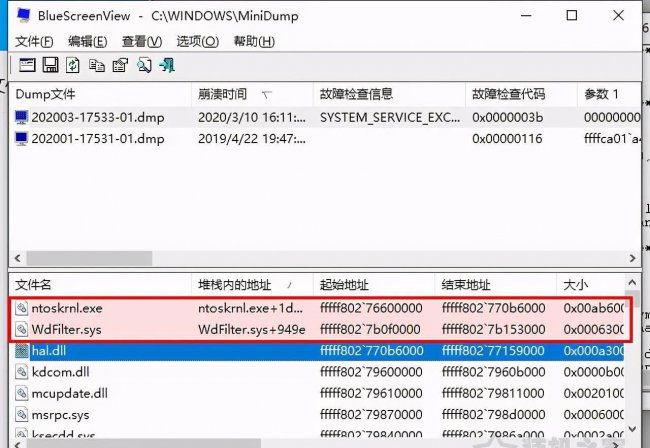Click the Properties toolbar icon

[x=120, y=65]
